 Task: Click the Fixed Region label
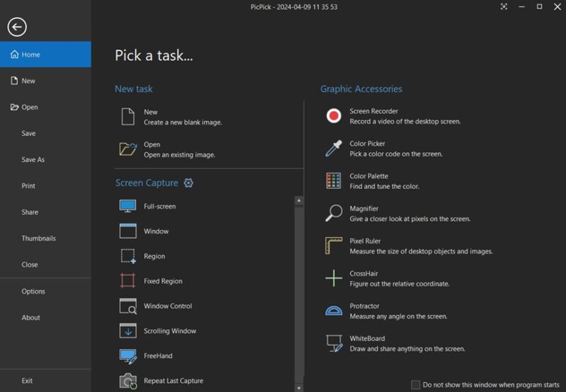coord(163,281)
